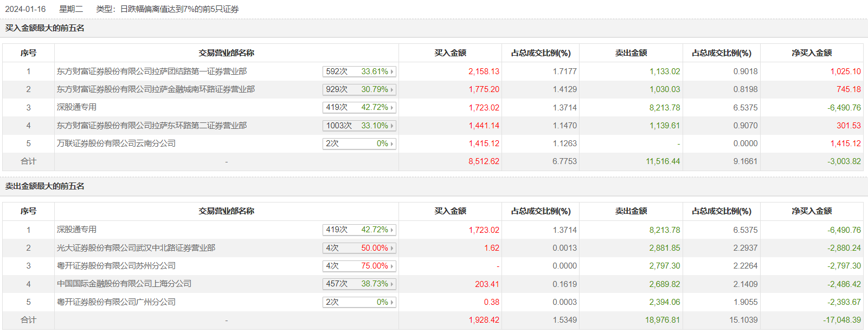Open 万联证券股份有限公司云南分公司 link
This screenshot has width=868, height=333.
click(x=116, y=143)
